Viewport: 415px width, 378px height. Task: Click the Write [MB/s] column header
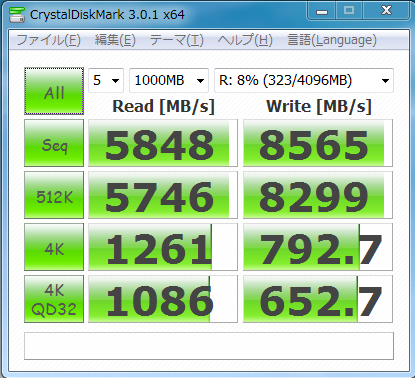[319, 107]
